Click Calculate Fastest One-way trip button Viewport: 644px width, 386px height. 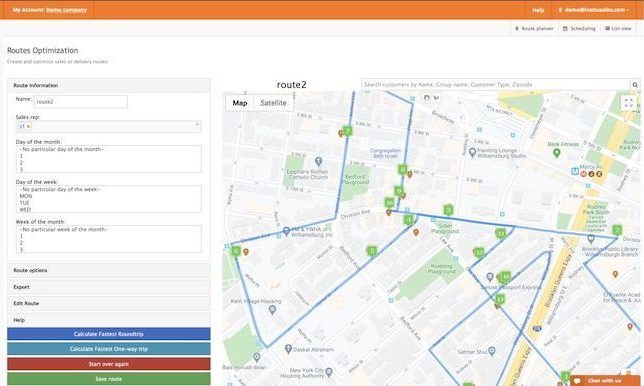109,349
